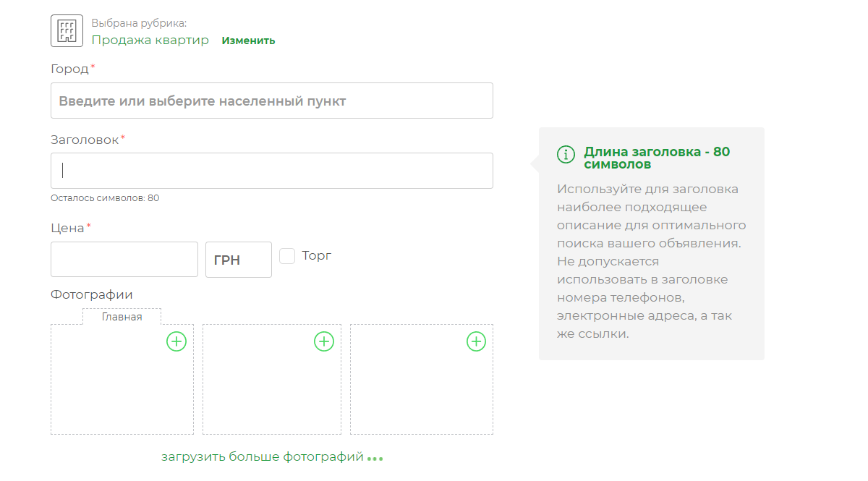This screenshot has height=481, width=868.
Task: Click the 'Длина заголовка - 80 символов' hint heading
Action: (x=657, y=158)
